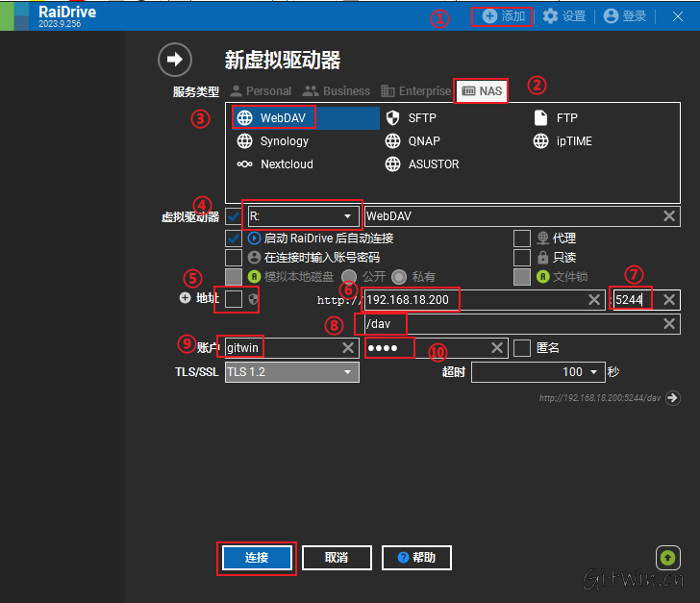700x603 pixels.
Task: Enable the 只读 read-only checkbox
Action: (x=522, y=258)
